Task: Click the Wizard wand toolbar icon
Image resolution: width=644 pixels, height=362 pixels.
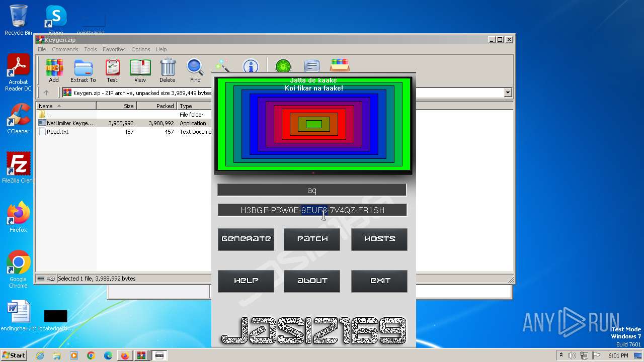Action: (222, 66)
